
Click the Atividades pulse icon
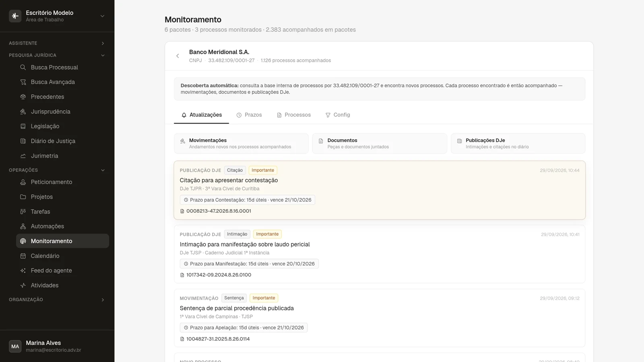point(23,286)
